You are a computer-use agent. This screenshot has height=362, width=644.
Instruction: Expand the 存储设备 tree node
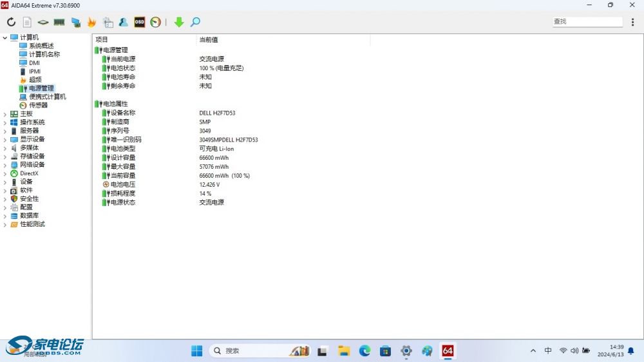5,157
